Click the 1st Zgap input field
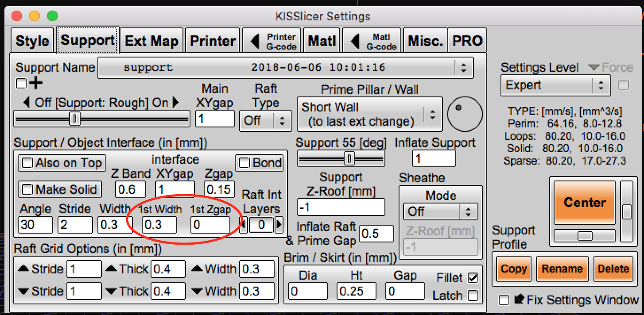Screen dimensions: 644x315 (x=210, y=225)
